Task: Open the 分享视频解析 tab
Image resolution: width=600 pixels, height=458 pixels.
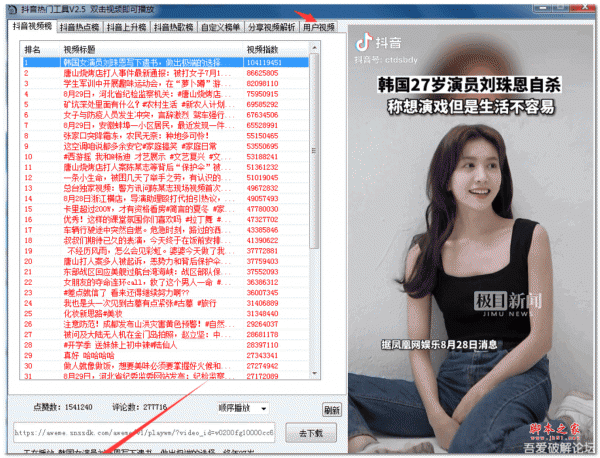Action: pos(271,27)
